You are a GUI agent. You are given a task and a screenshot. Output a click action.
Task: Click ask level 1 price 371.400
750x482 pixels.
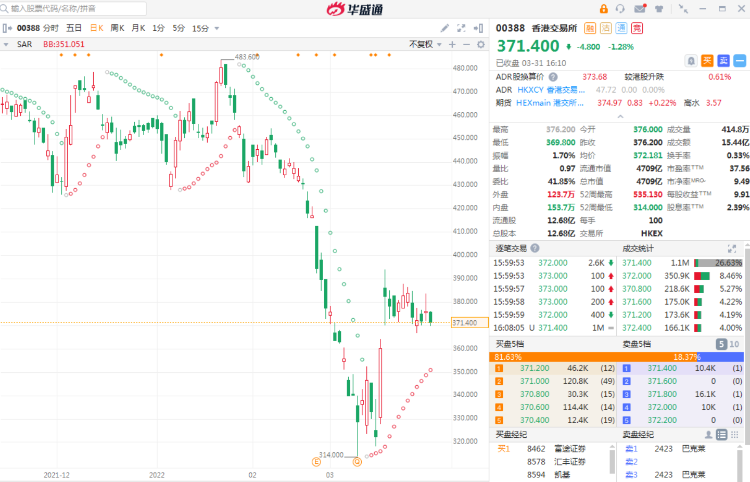point(662,368)
